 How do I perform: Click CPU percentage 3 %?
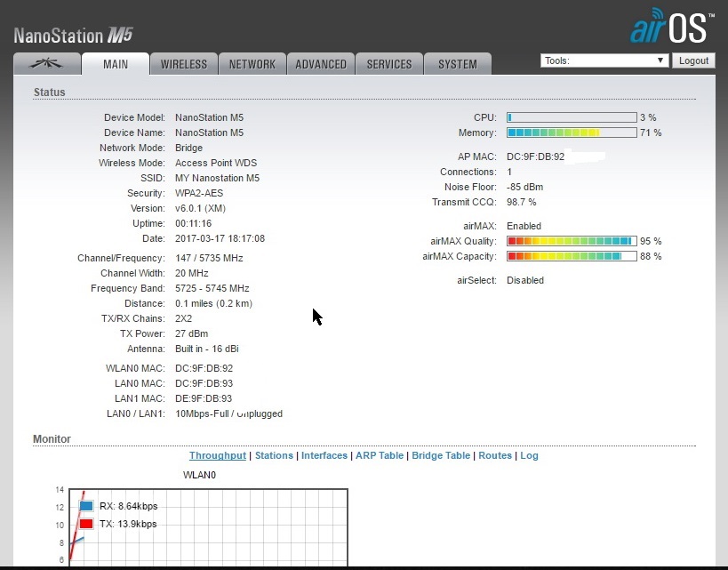tap(648, 117)
